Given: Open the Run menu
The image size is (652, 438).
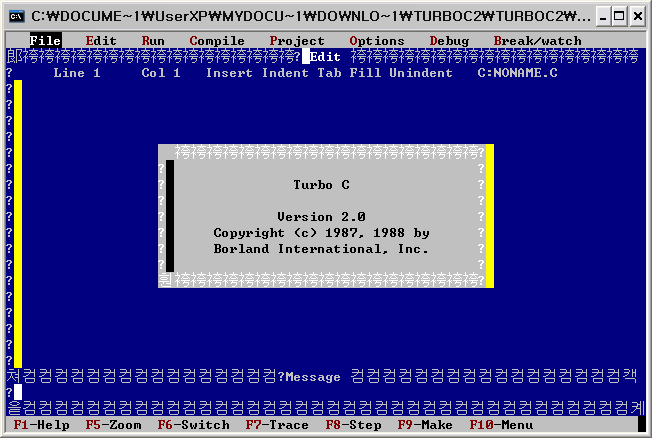Looking at the screenshot, I should [x=153, y=41].
